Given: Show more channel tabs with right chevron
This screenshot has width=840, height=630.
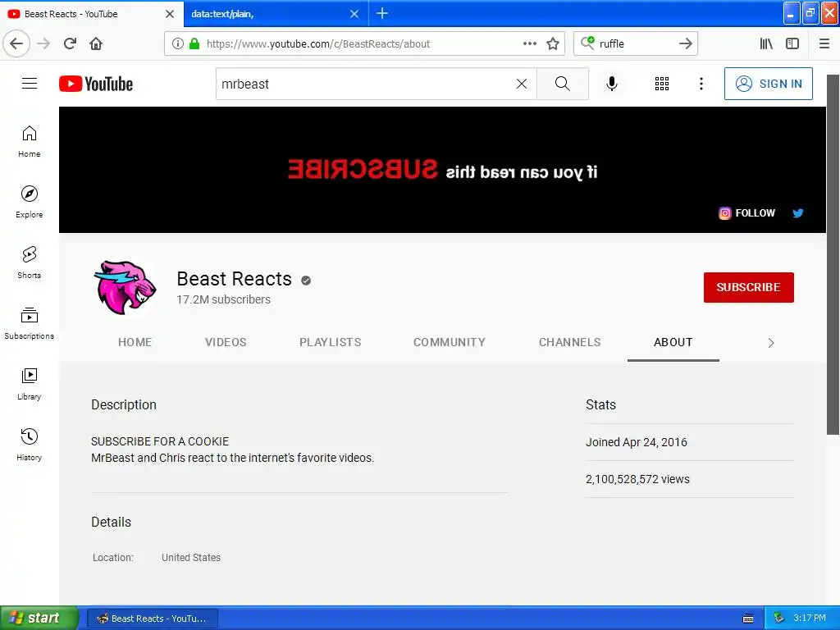Looking at the screenshot, I should coord(771,343).
